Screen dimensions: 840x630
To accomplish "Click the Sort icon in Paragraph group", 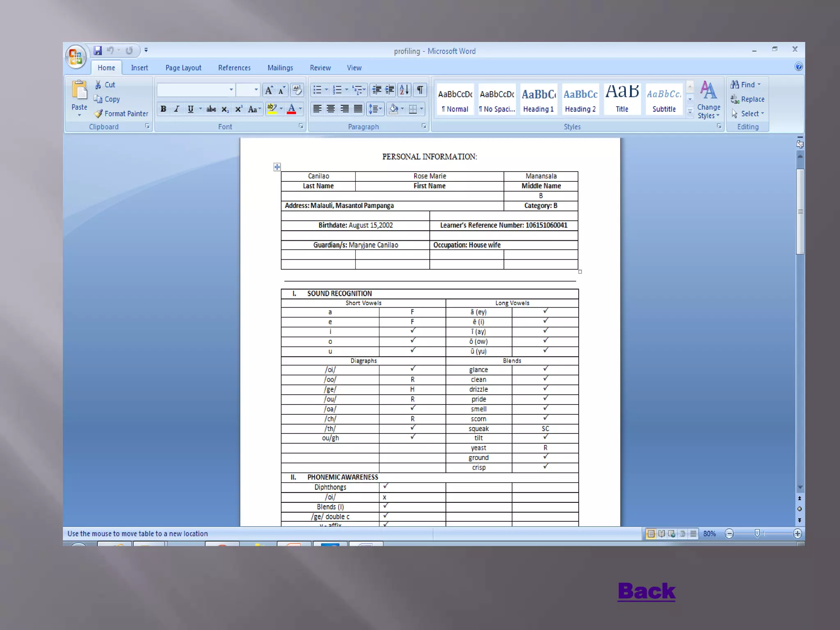I will [x=404, y=90].
